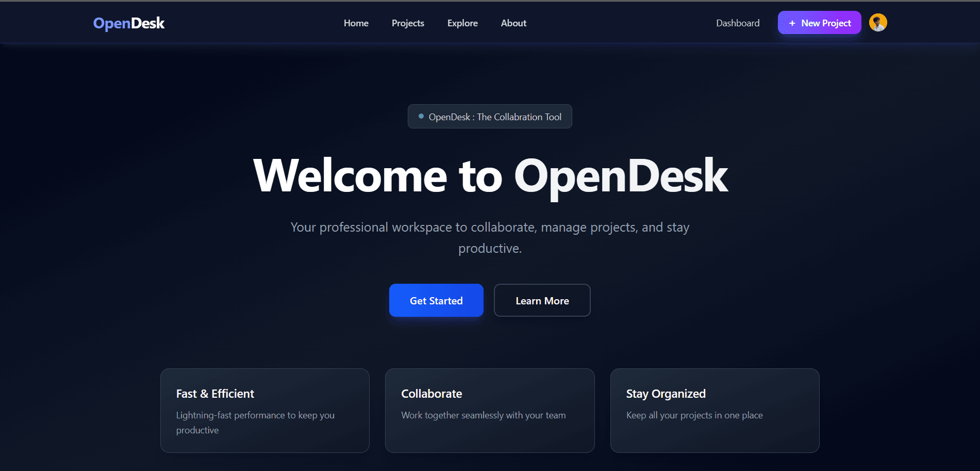980x471 pixels.
Task: Open the Fast & Efficient feature card
Action: (x=264, y=411)
